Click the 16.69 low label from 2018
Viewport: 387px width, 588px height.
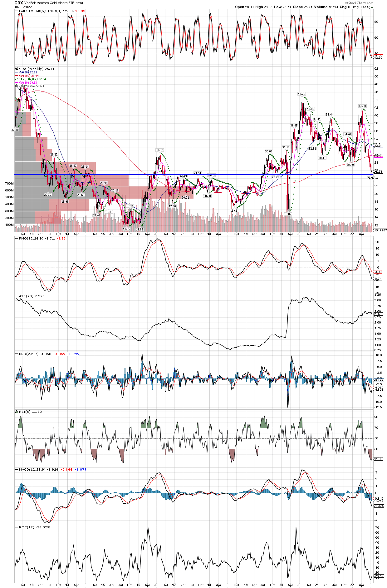coord(234,211)
